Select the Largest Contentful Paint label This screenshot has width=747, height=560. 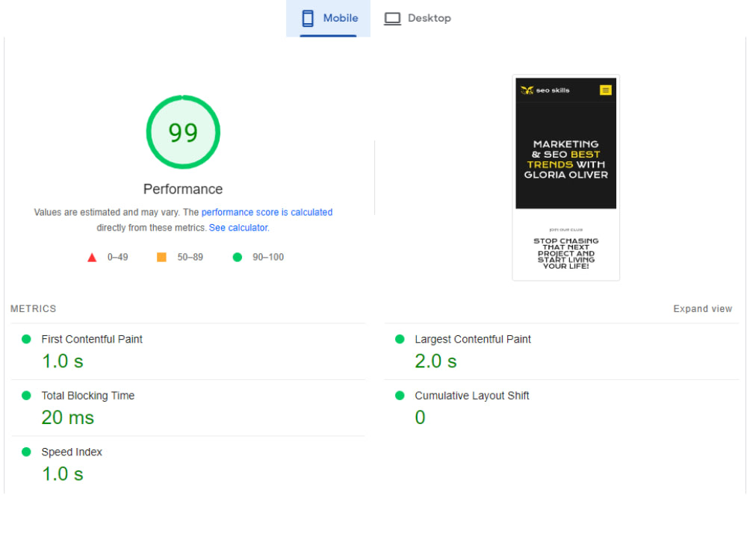click(473, 339)
